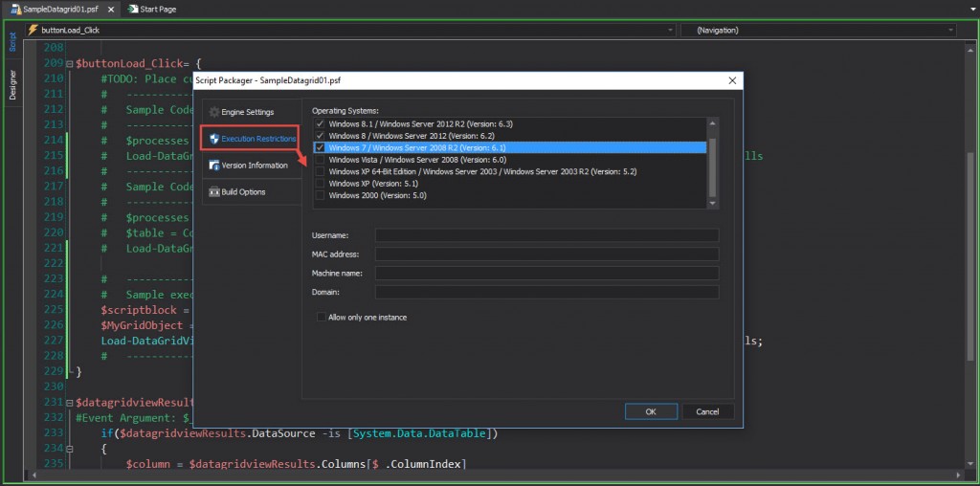Screen dimensions: 980x486
Task: Collapse the $buttonLoad_Click code block
Action: [x=69, y=64]
